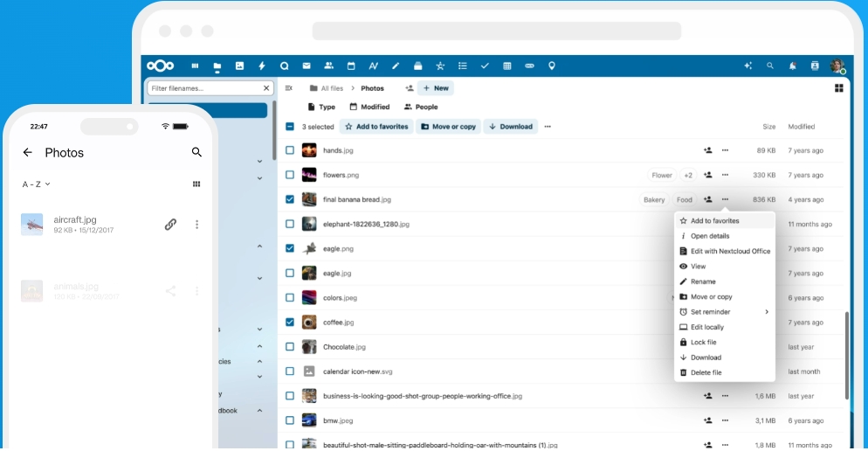Screen dimensions: 868x451
Task: Open the Maps location pin icon
Action: [551, 66]
